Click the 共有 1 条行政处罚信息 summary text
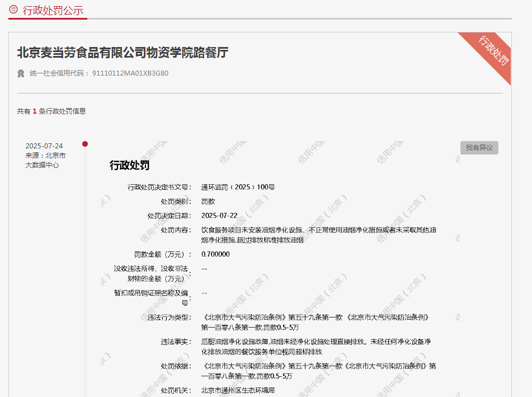This screenshot has width=532, height=397. coord(51,111)
